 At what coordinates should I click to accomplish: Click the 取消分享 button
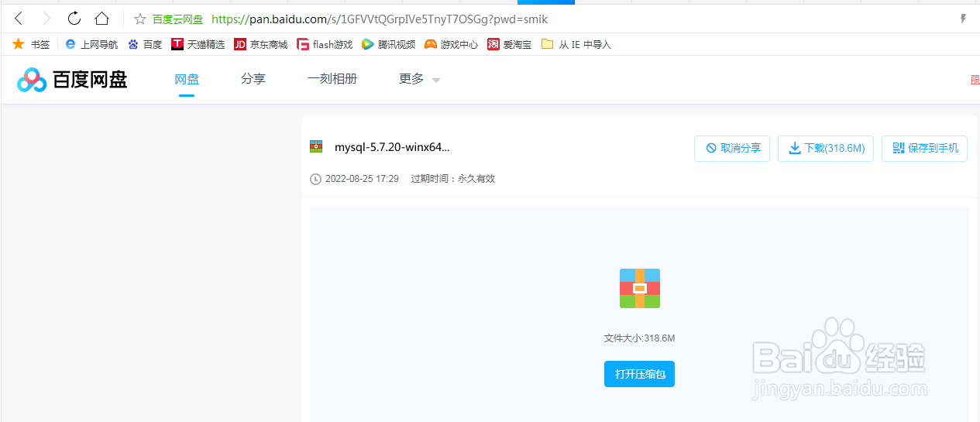click(x=732, y=149)
